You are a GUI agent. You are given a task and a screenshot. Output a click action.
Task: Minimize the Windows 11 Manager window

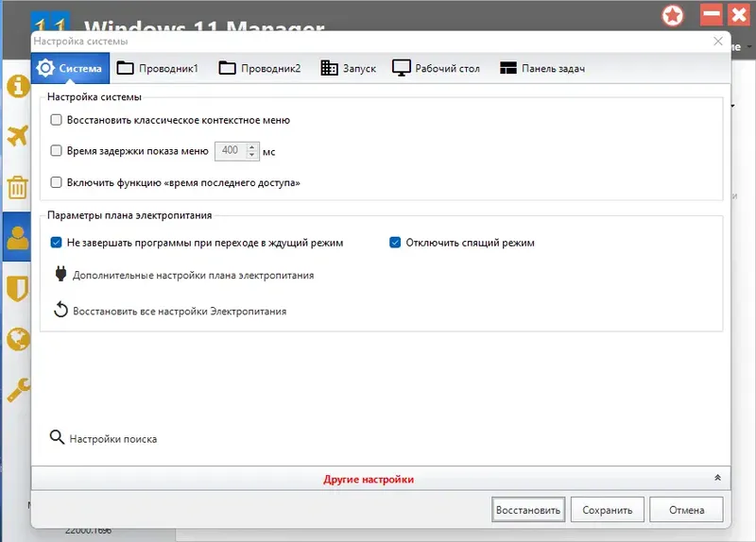(712, 14)
